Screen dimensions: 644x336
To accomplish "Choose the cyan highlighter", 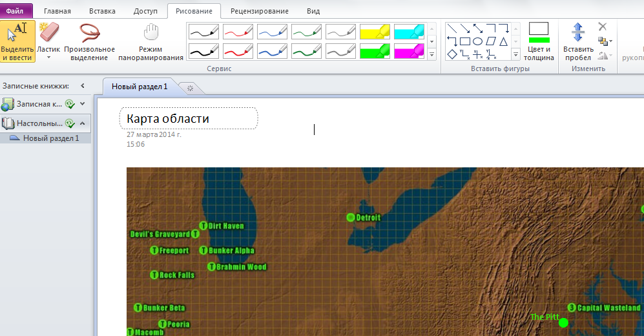I will (409, 32).
